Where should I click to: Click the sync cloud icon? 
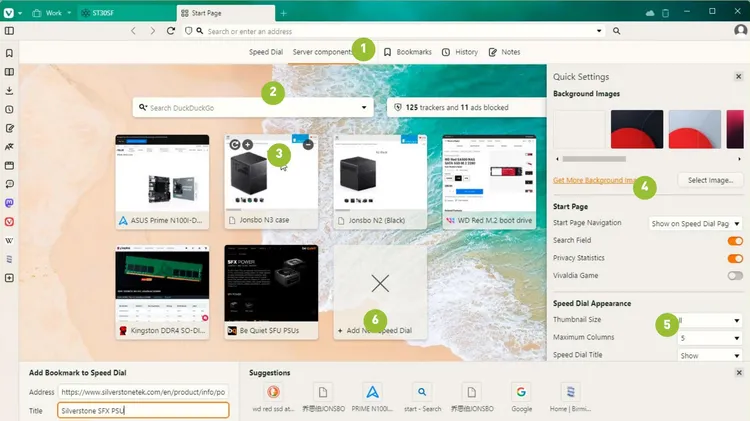pos(650,13)
